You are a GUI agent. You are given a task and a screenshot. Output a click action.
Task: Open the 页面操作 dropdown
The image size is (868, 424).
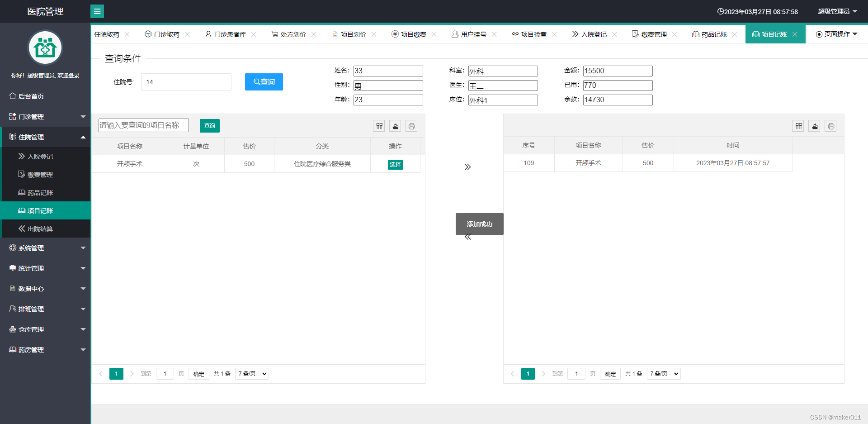pos(836,34)
